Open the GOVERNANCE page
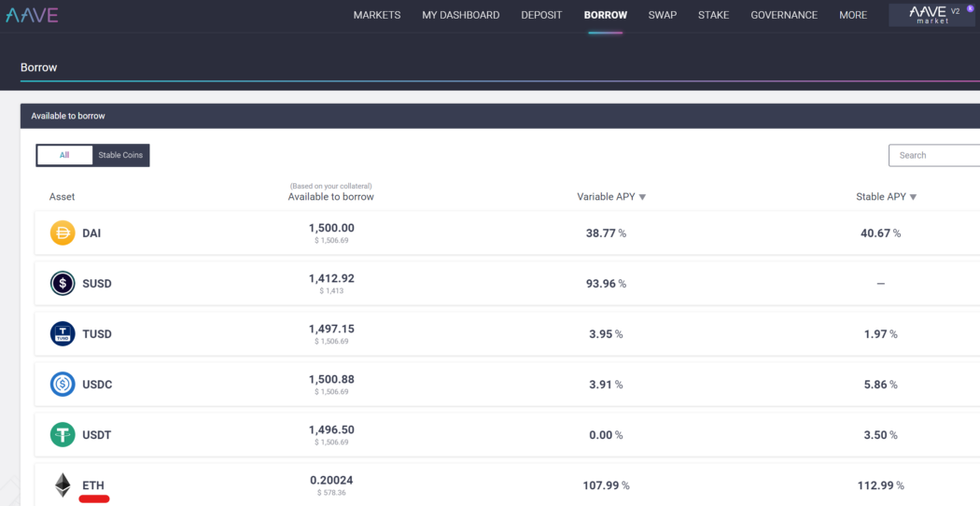980x506 pixels. coord(784,15)
